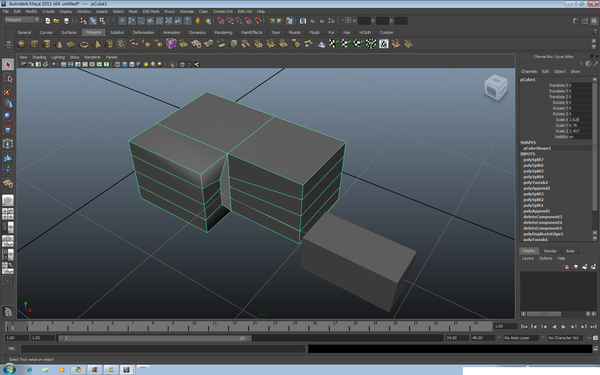This screenshot has height=375, width=600.
Task: Activate the Universal Manipulator tool
Action: [x=8, y=143]
